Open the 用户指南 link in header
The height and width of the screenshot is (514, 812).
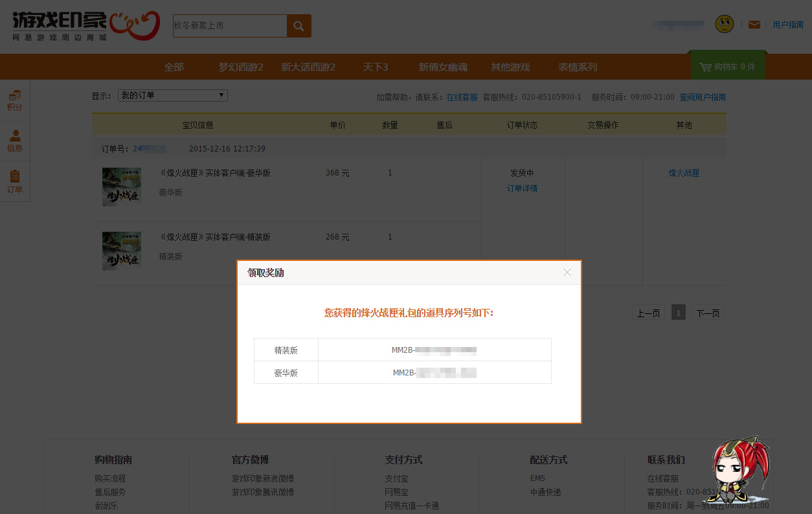click(x=788, y=25)
